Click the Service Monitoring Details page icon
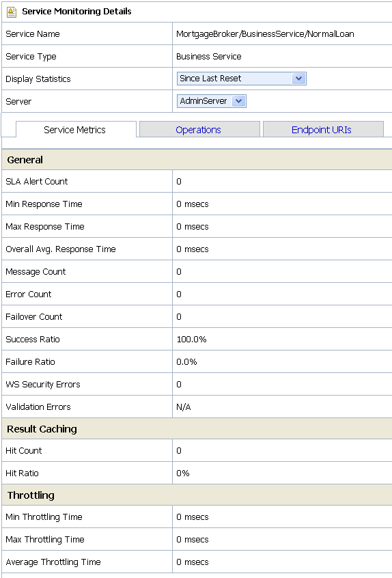Image resolution: width=392 pixels, height=578 pixels. point(12,12)
